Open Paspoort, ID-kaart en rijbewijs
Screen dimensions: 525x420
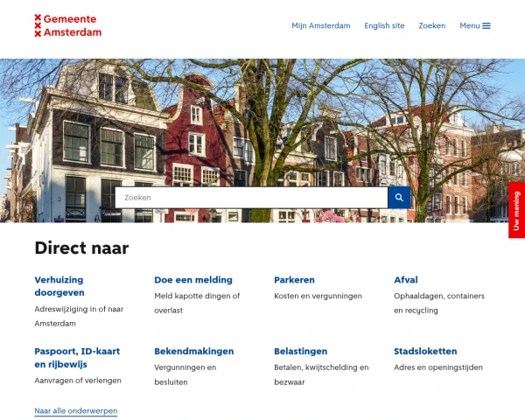(77, 358)
